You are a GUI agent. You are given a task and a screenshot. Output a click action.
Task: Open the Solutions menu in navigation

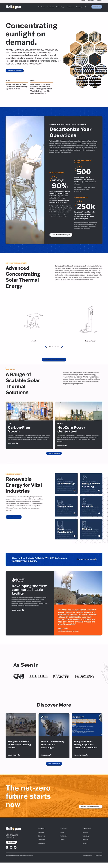[x=41, y=7]
